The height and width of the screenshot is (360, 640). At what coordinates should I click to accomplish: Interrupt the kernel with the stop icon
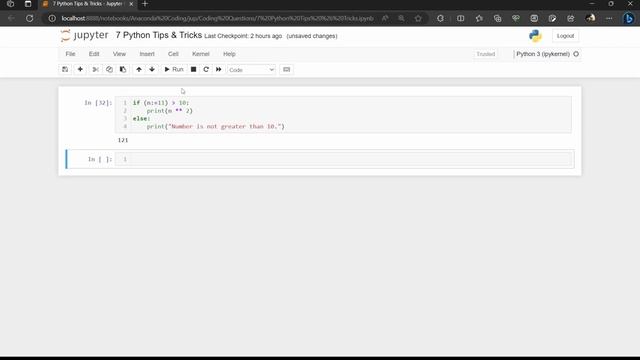tap(193, 69)
